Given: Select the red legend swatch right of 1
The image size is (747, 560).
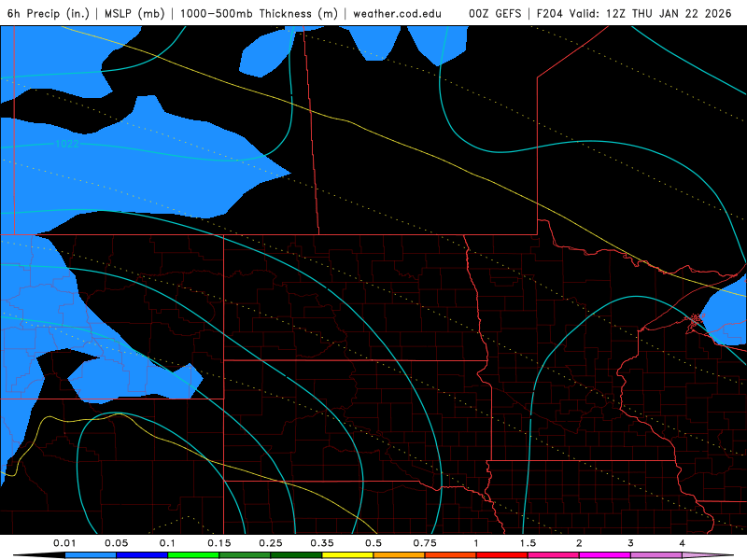Looking at the screenshot, I should point(502,555).
